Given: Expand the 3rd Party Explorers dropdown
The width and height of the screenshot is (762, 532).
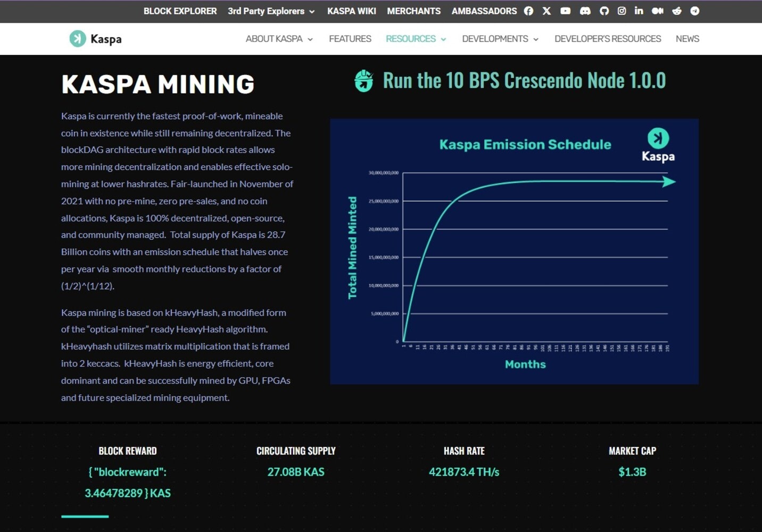Looking at the screenshot, I should (271, 11).
